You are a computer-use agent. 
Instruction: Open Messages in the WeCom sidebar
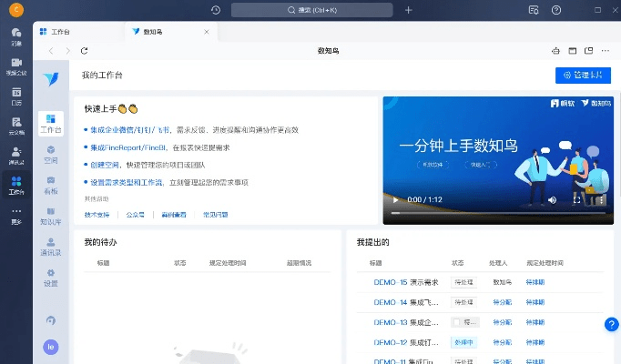coord(16,36)
